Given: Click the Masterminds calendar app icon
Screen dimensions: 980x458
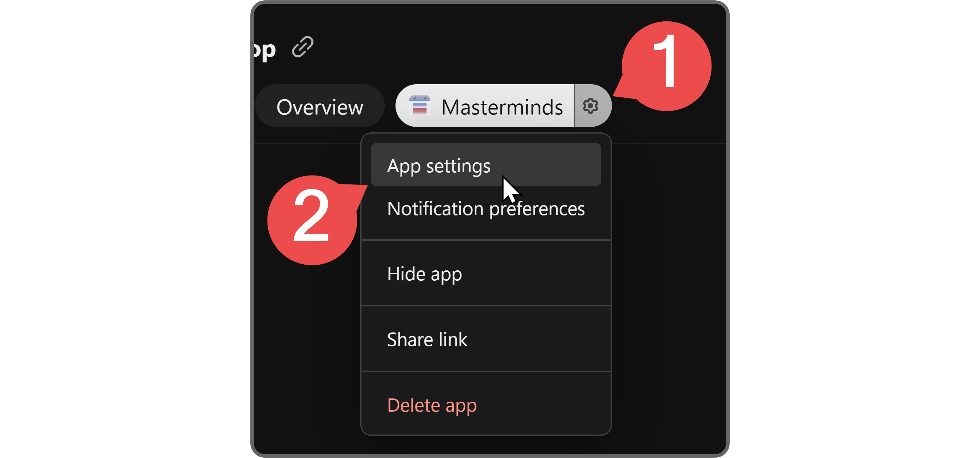Looking at the screenshot, I should pos(419,106).
